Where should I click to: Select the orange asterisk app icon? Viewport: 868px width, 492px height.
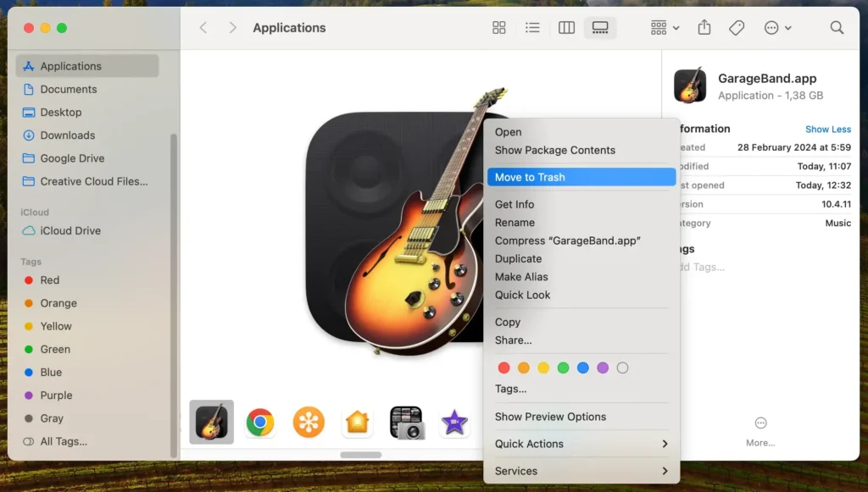309,423
